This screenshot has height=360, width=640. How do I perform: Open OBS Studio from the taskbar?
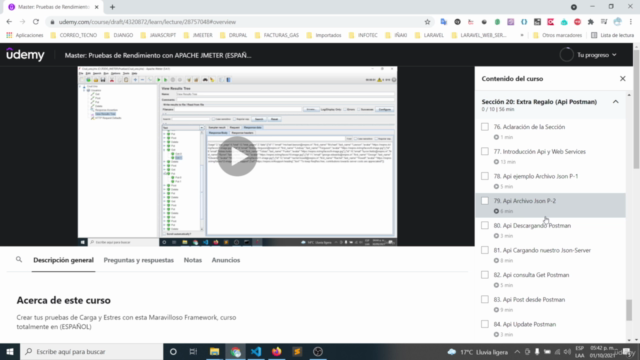318,351
